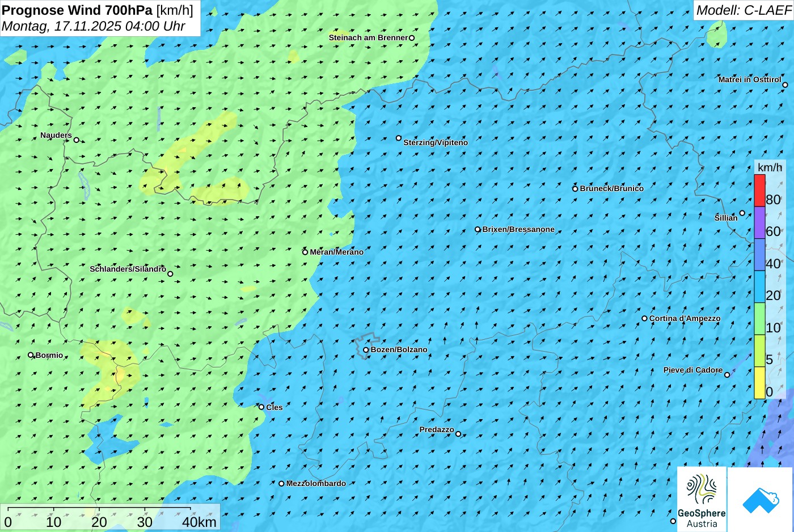
Task: Select the Nauders location marker
Action: point(77,140)
